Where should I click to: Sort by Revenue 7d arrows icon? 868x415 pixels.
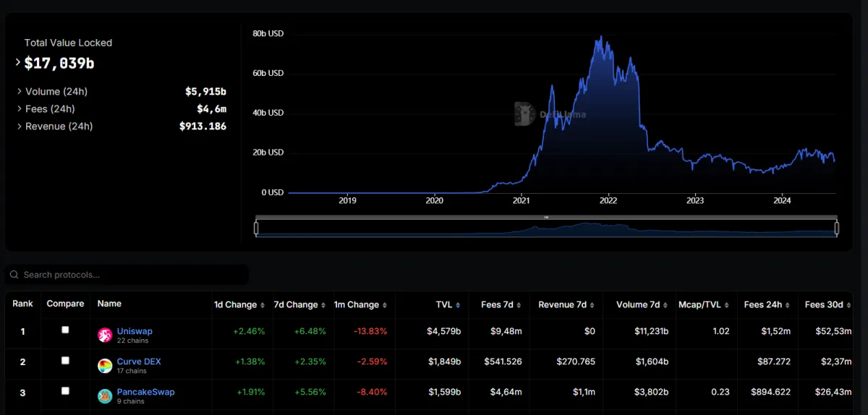592,305
